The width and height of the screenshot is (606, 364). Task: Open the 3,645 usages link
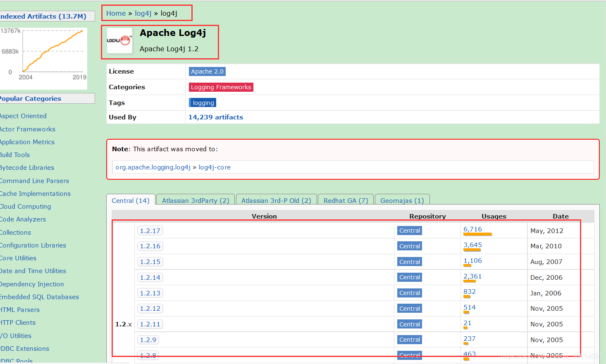(472, 245)
